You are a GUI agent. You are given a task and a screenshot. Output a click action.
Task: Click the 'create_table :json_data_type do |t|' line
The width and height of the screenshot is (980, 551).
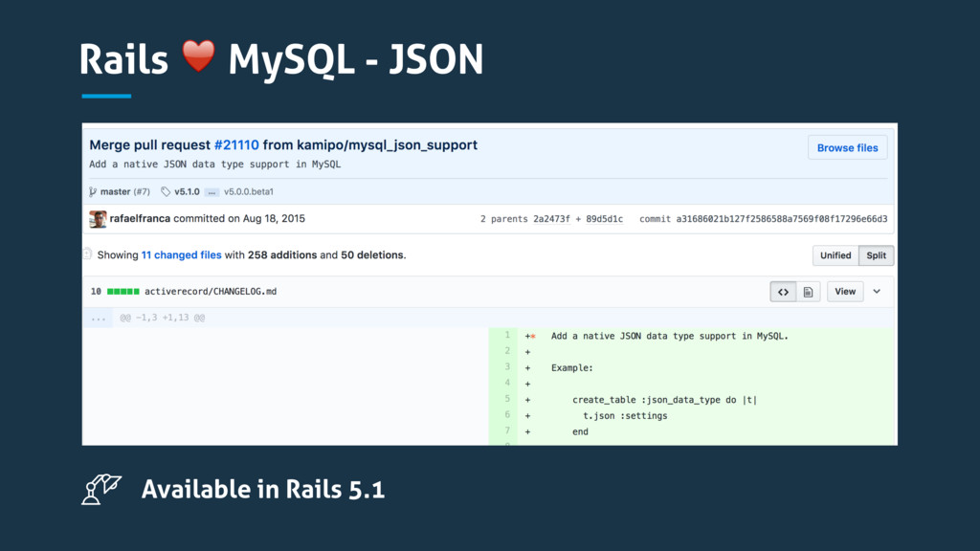664,400
